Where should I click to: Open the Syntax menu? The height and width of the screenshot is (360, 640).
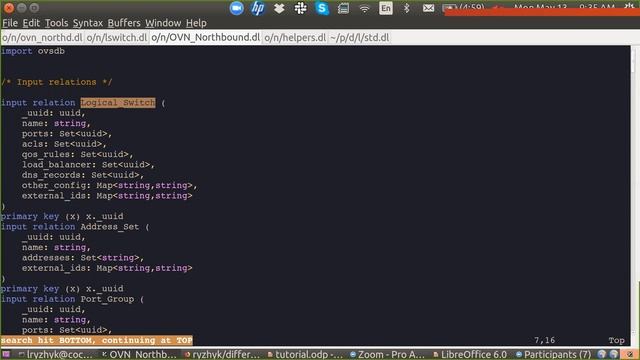tap(88, 23)
